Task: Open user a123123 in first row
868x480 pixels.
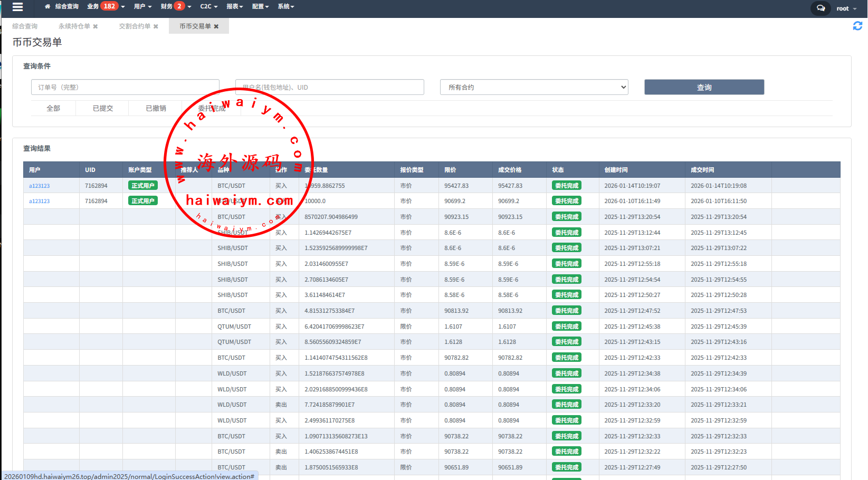Action: [x=40, y=186]
